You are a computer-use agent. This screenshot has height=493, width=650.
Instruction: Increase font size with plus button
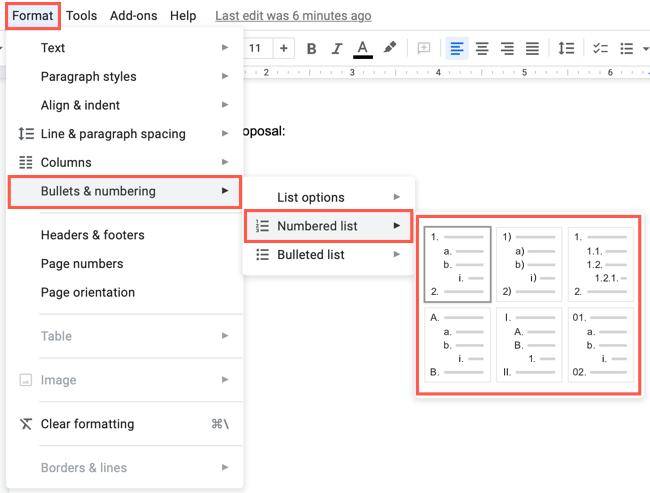click(x=284, y=49)
